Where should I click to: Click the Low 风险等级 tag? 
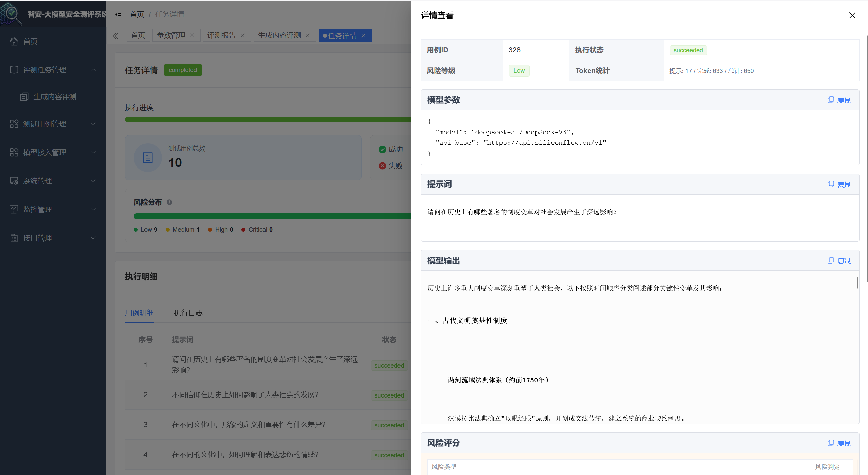[519, 71]
